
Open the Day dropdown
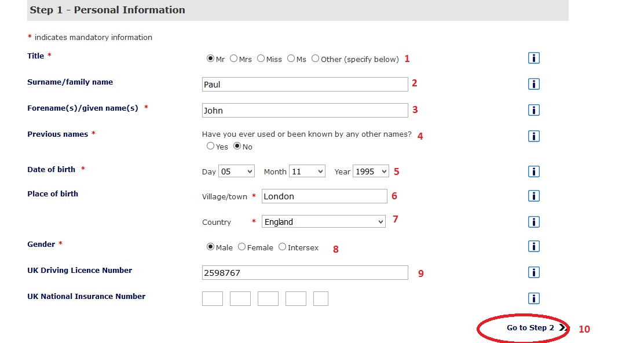[x=236, y=171]
